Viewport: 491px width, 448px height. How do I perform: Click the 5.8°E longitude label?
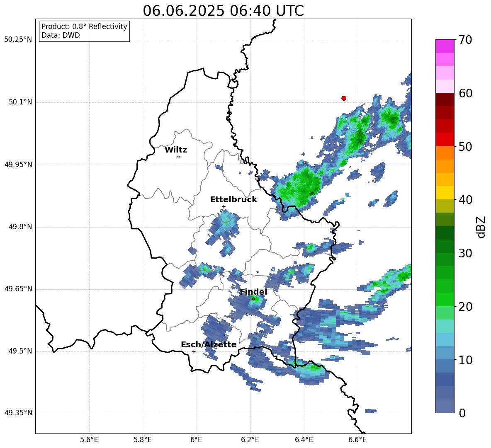pyautogui.click(x=143, y=440)
